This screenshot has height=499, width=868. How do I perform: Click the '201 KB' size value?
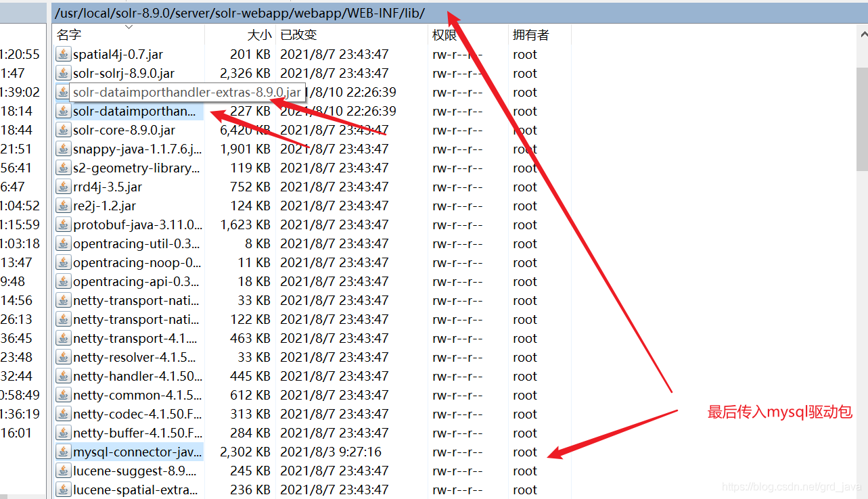coord(250,54)
